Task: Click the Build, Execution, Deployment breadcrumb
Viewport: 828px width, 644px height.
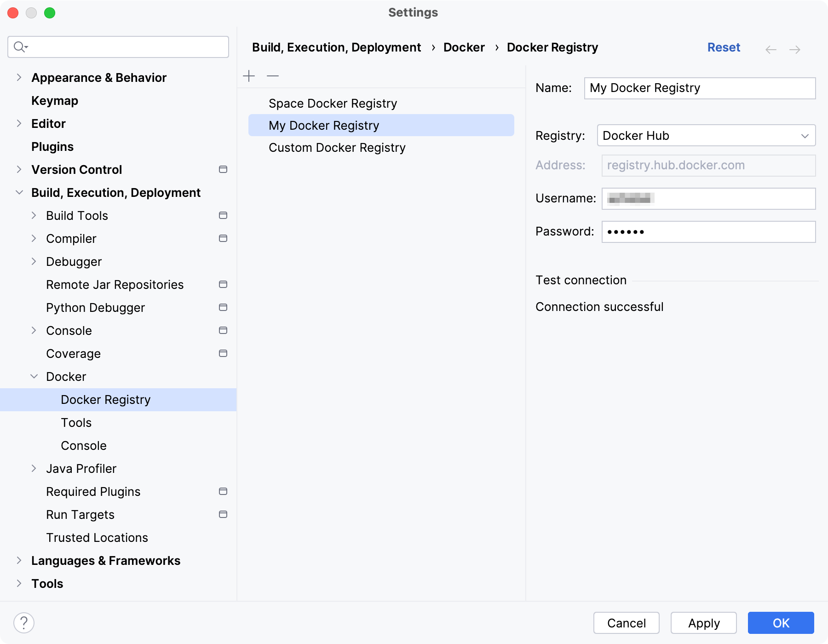Action: point(337,47)
